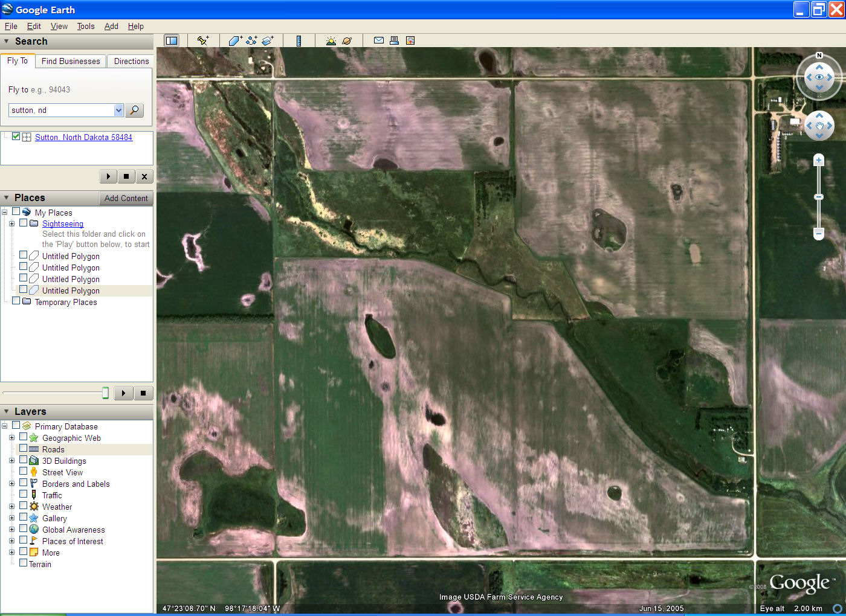846x616 pixels.
Task: Open the Help menu
Action: pyautogui.click(x=136, y=26)
